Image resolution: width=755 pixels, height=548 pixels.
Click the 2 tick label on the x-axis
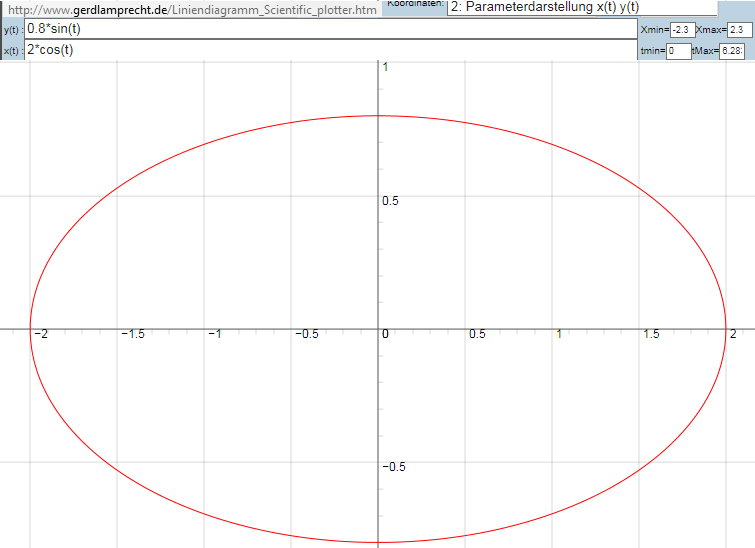click(x=732, y=334)
